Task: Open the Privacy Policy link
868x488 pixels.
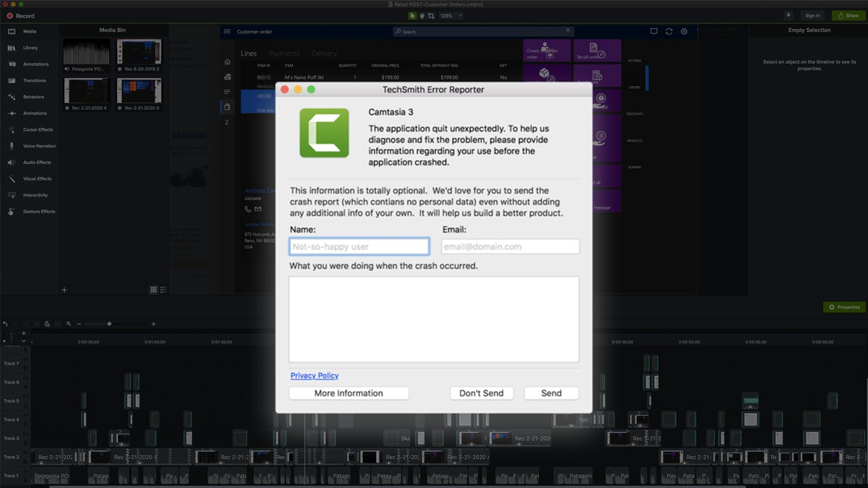Action: click(315, 375)
